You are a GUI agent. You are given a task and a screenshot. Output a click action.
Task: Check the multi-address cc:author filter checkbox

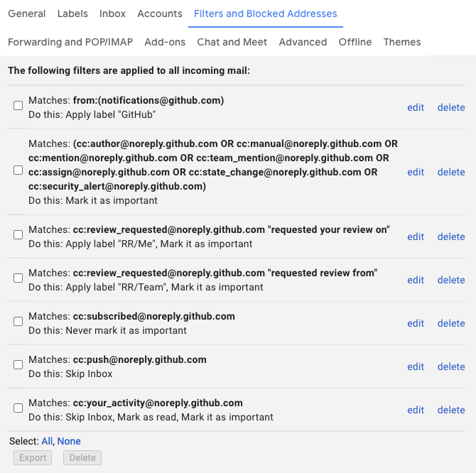pyautogui.click(x=18, y=170)
